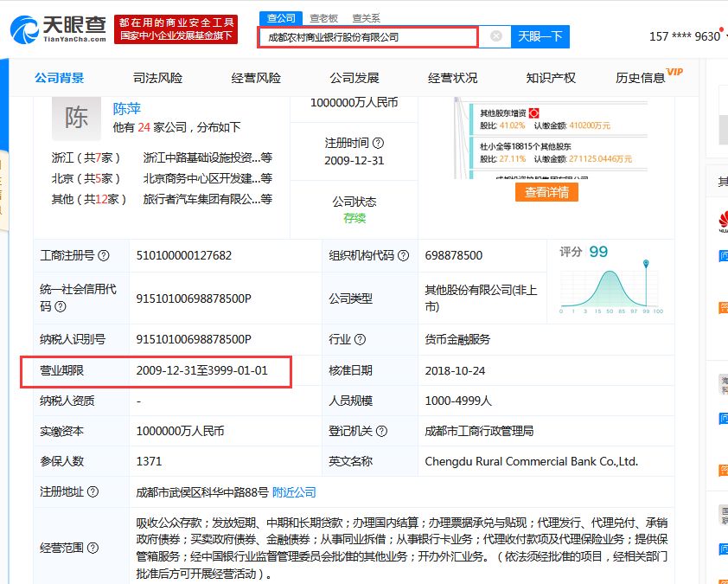728x584 pixels.
Task: Click the account number 157 **** 9630
Action: (x=685, y=36)
